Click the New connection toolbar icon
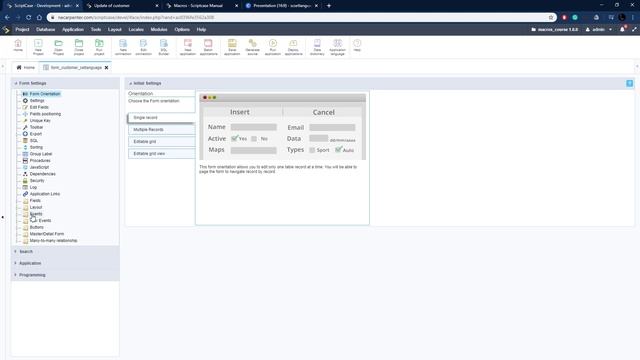 tap(123, 47)
